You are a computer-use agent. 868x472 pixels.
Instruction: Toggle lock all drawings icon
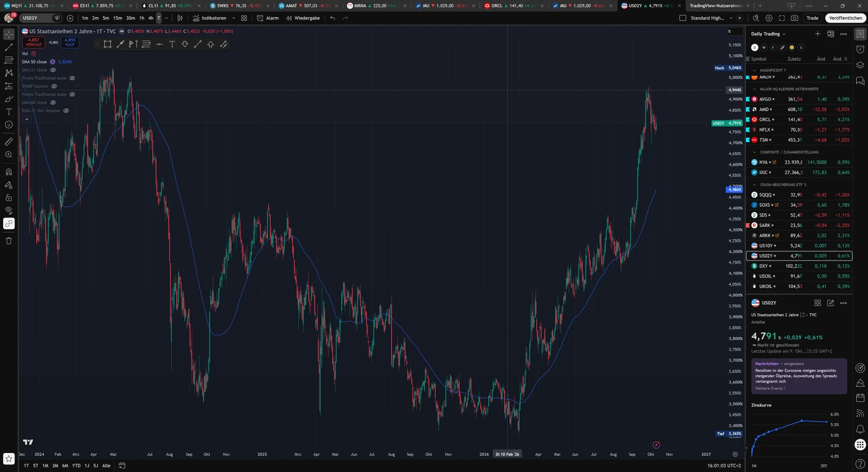pos(9,198)
